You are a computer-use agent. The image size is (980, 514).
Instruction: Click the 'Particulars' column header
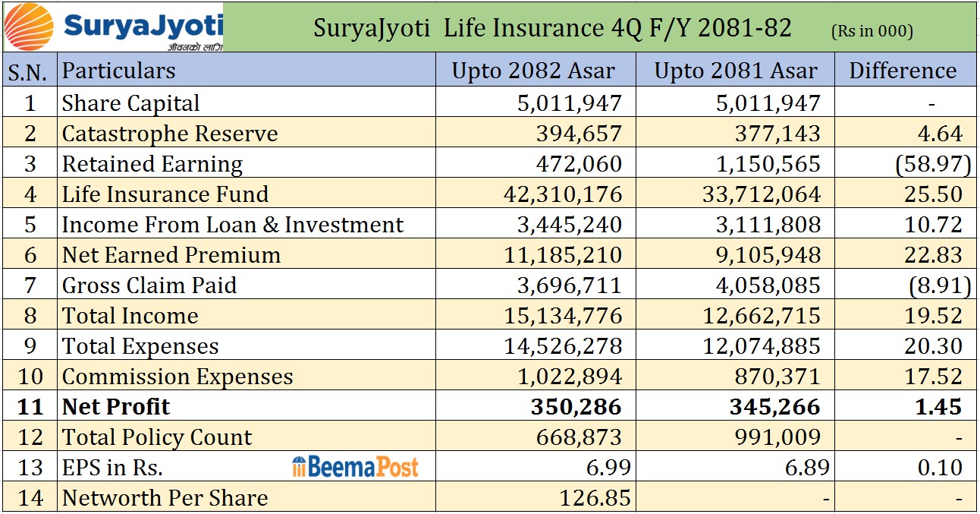point(118,71)
